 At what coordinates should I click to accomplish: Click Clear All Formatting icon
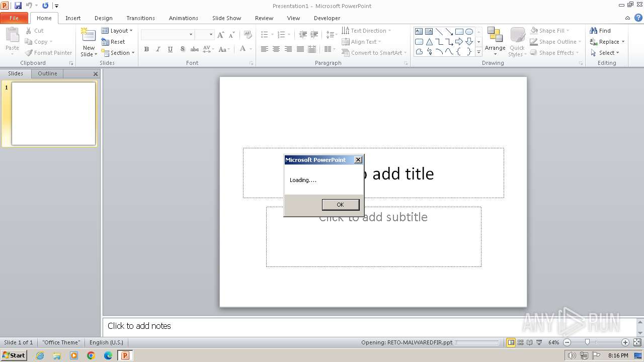pos(248,35)
